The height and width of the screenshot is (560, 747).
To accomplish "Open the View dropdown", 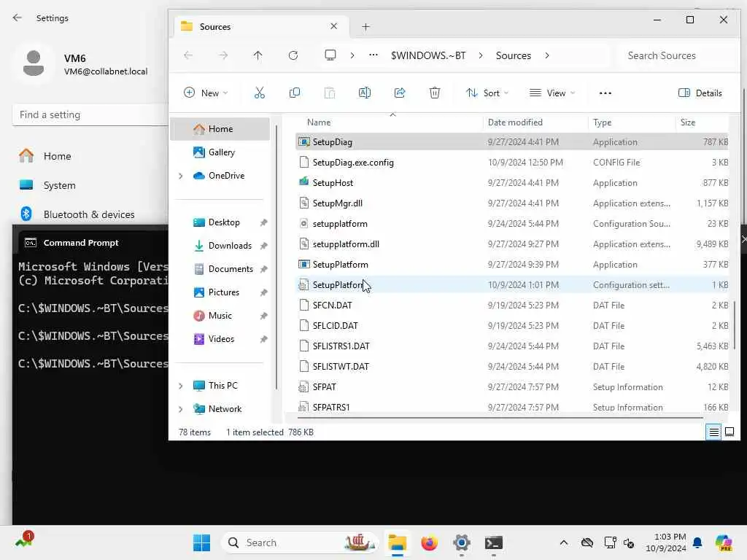I will point(552,93).
